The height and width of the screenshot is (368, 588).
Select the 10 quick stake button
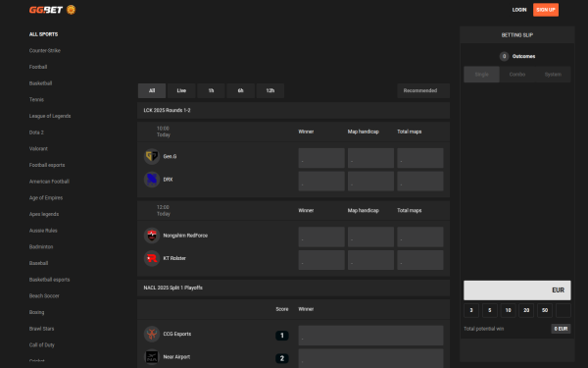point(508,310)
